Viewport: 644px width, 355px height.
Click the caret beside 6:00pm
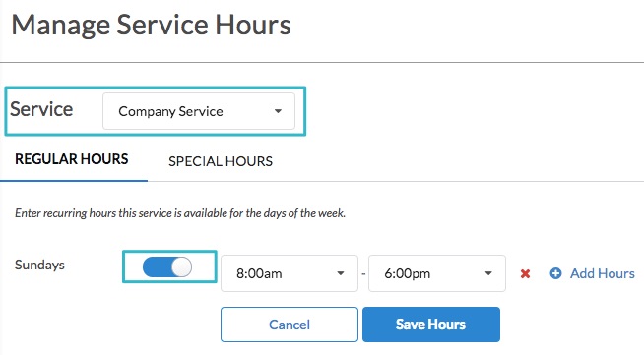click(488, 273)
